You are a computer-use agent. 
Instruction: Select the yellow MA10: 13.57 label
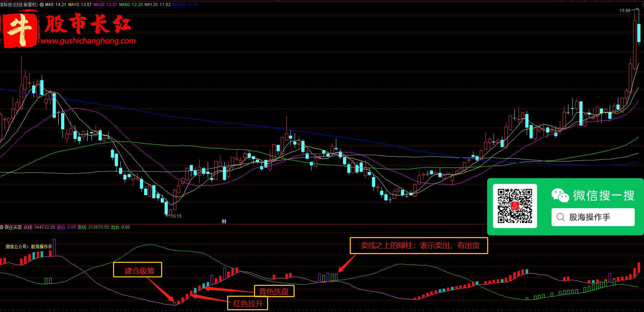[x=80, y=5]
